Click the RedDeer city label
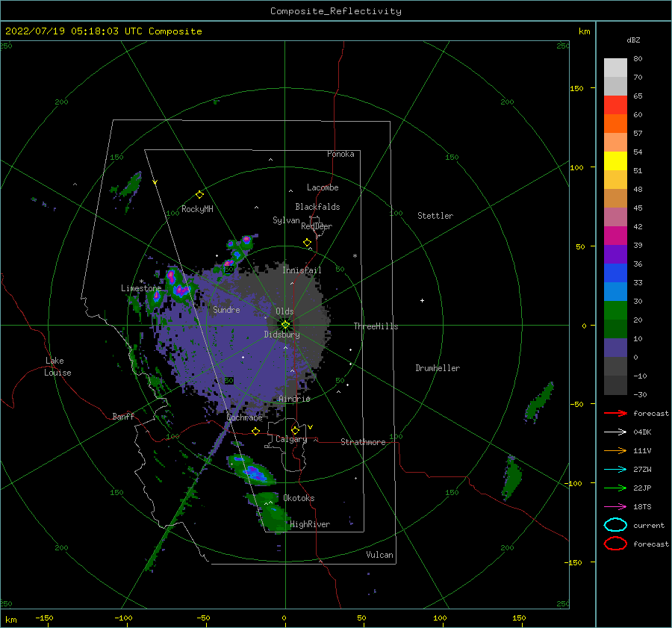The width and height of the screenshot is (672, 628). [317, 226]
